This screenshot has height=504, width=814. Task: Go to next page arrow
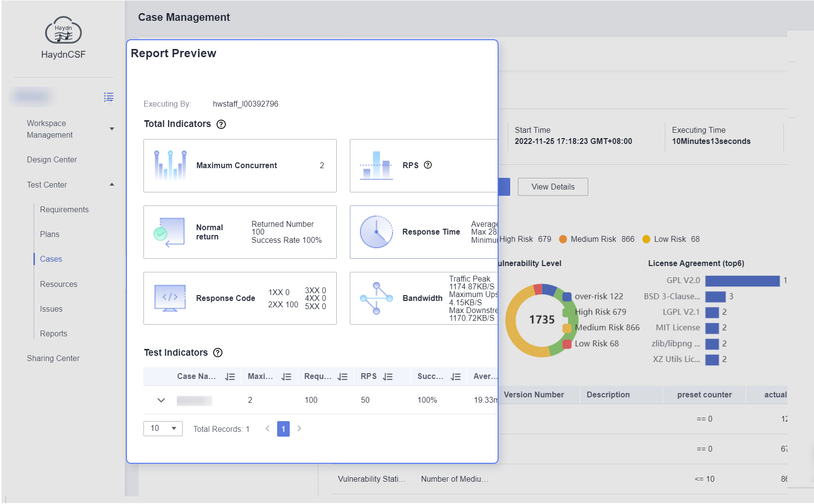(299, 428)
